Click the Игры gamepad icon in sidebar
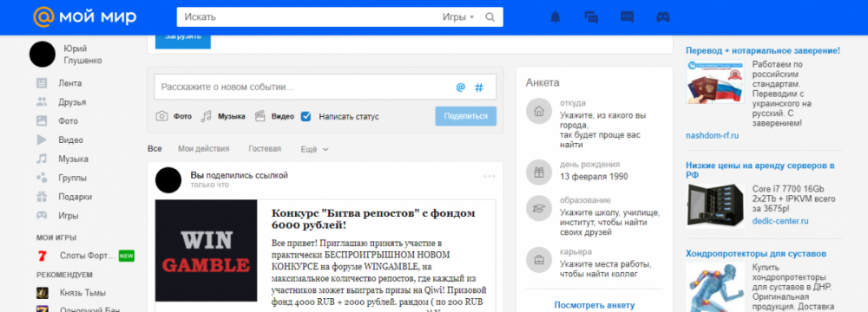 pyautogui.click(x=42, y=216)
